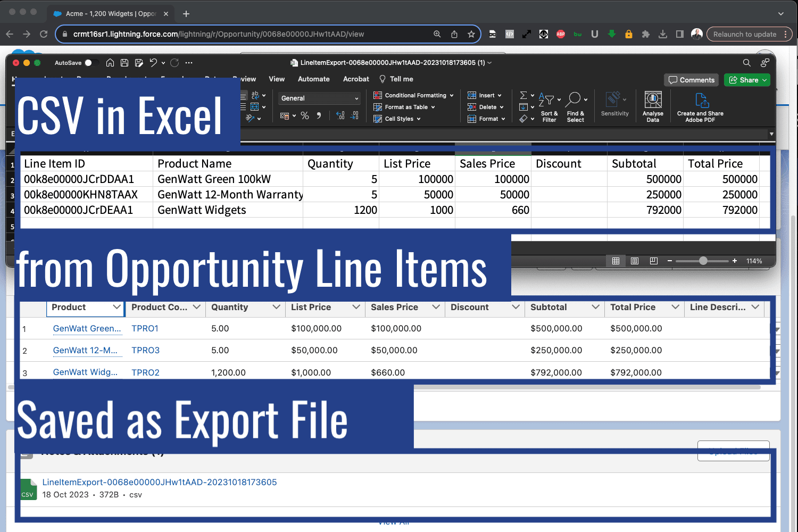This screenshot has width=798, height=532.
Task: Click the Comma Style icon in Excel ribbon
Action: (x=319, y=115)
